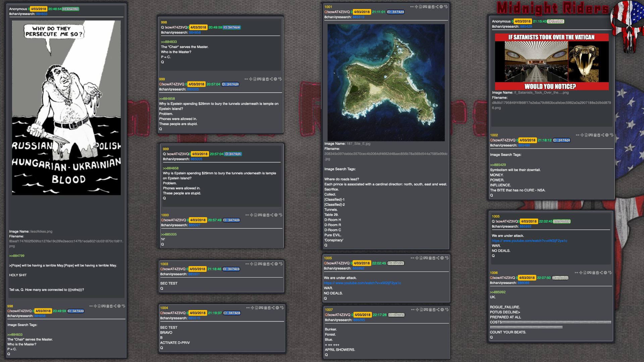Click the share icon on post 1007

pyautogui.click(x=438, y=310)
